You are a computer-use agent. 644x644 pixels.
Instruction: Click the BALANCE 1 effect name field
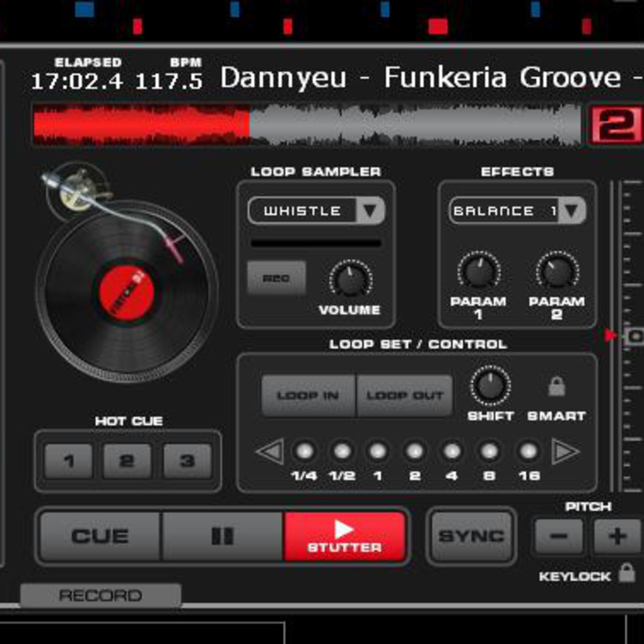click(x=504, y=211)
